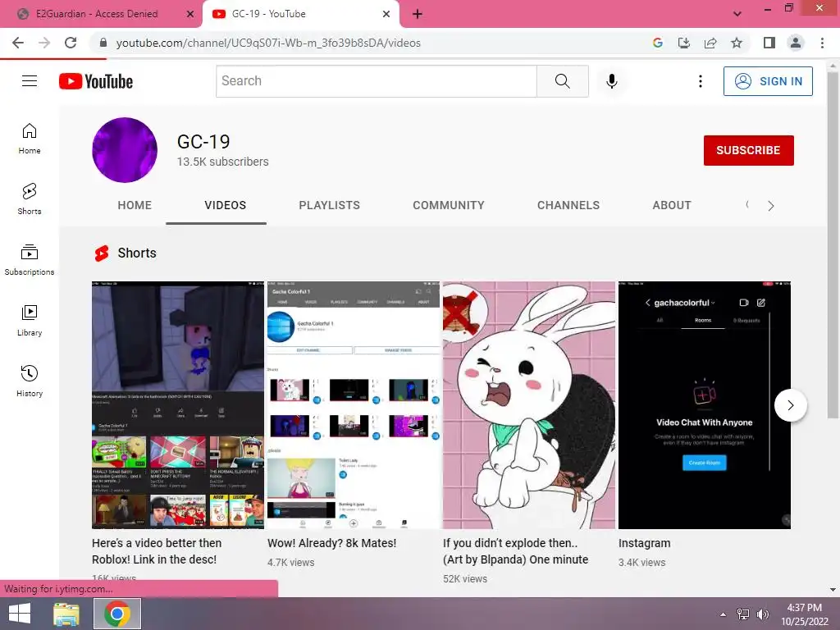
Task: Click the page vertical scrollbar
Action: (x=833, y=244)
